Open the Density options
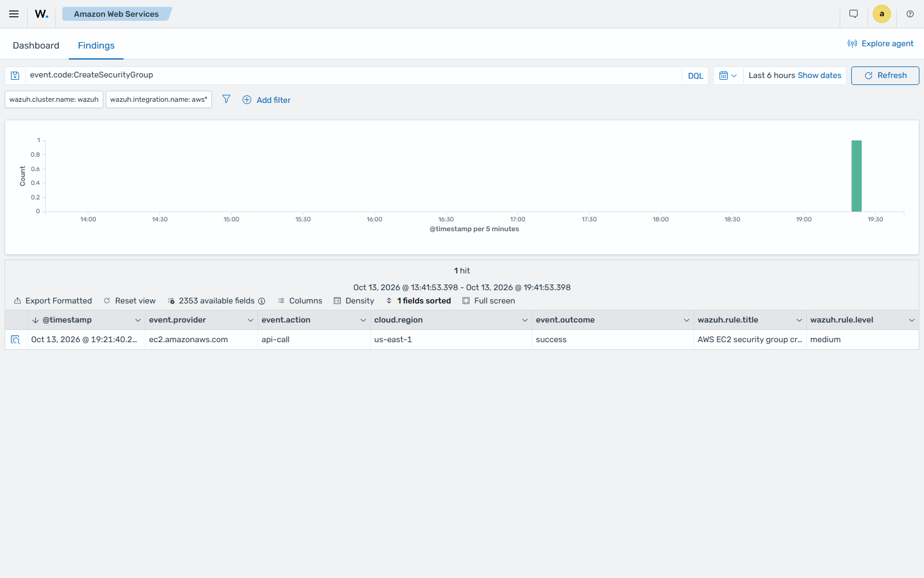The height and width of the screenshot is (578, 924). [x=354, y=301]
